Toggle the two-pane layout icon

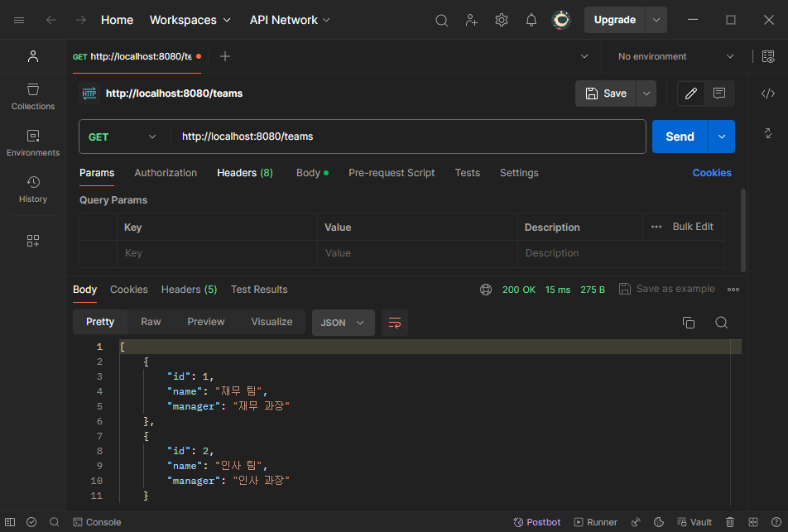(x=753, y=522)
